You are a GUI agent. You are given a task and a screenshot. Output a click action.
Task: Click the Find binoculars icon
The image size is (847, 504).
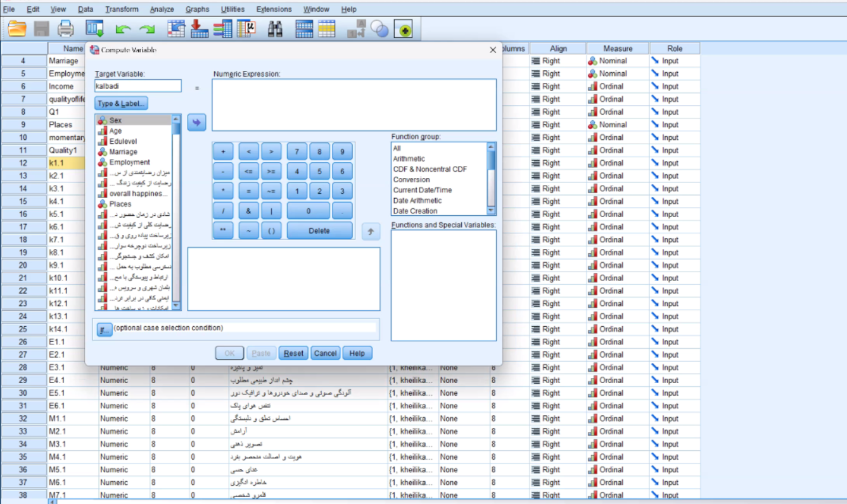[x=275, y=29]
